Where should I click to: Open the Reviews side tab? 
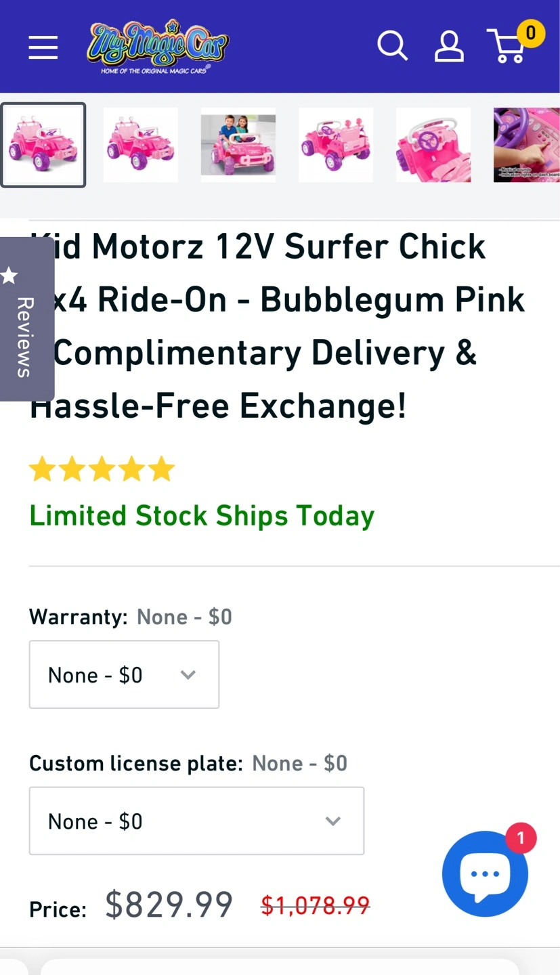(25, 337)
